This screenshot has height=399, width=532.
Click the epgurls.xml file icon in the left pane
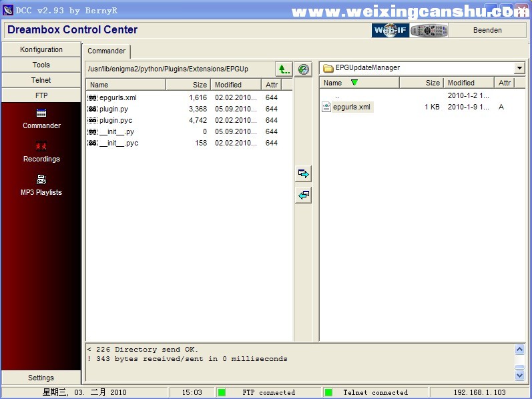(x=92, y=97)
